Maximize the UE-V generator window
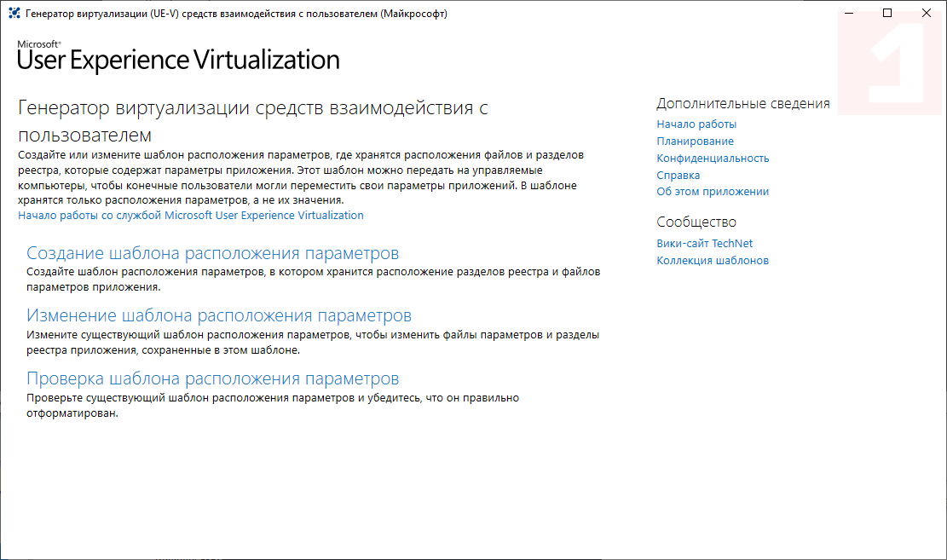This screenshot has width=947, height=560. (887, 14)
